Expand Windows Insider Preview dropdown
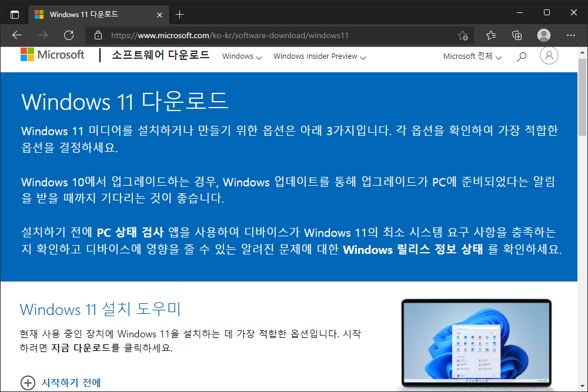The width and height of the screenshot is (588, 392). (319, 56)
